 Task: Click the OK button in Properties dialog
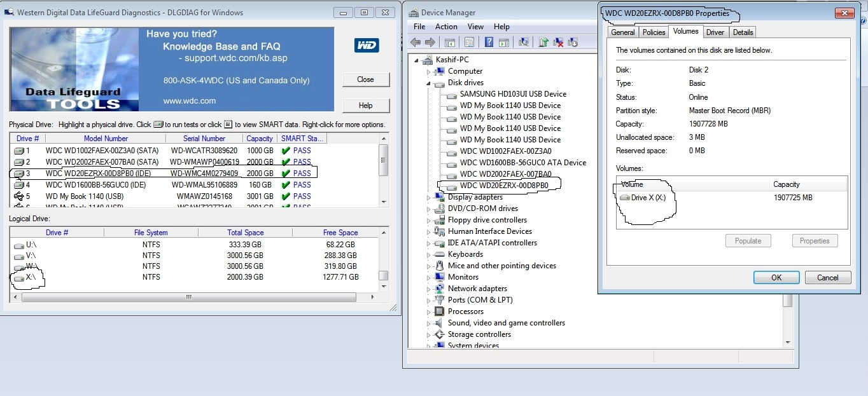click(776, 277)
